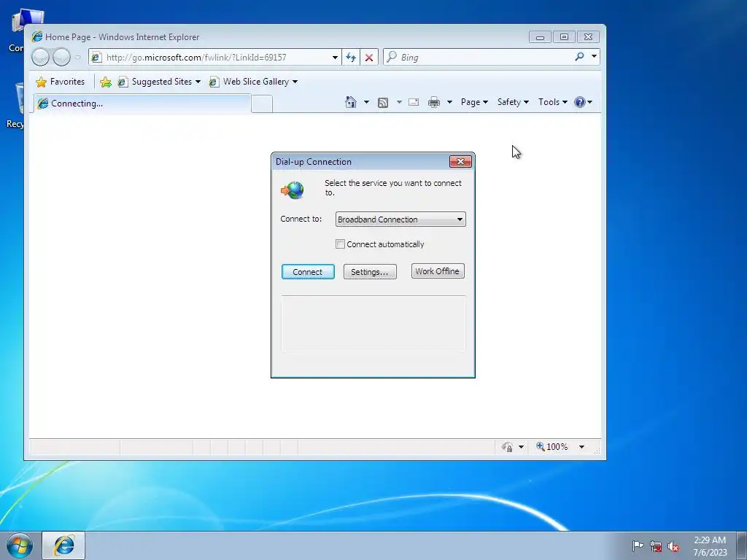
Task: Open dial-up Settings... button
Action: (x=370, y=271)
